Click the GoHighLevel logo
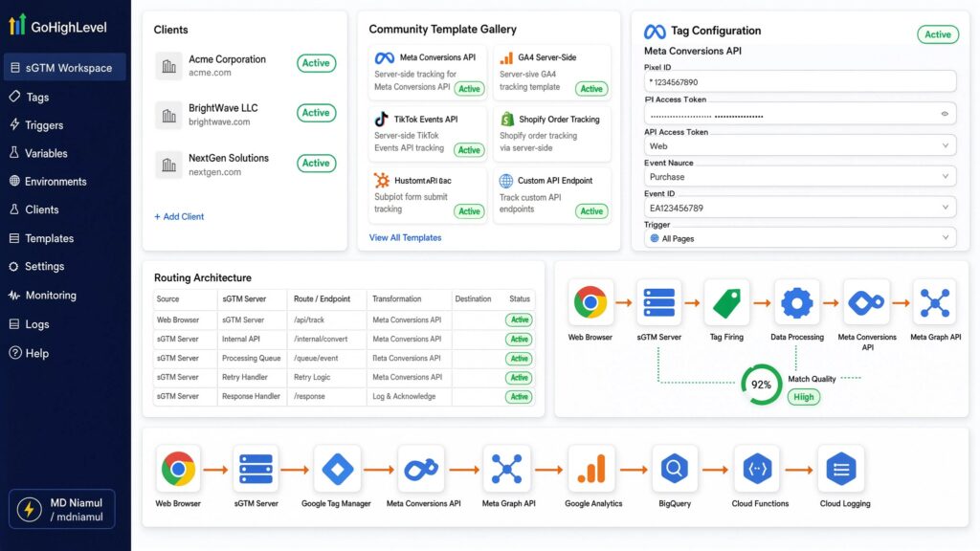 pos(57,26)
